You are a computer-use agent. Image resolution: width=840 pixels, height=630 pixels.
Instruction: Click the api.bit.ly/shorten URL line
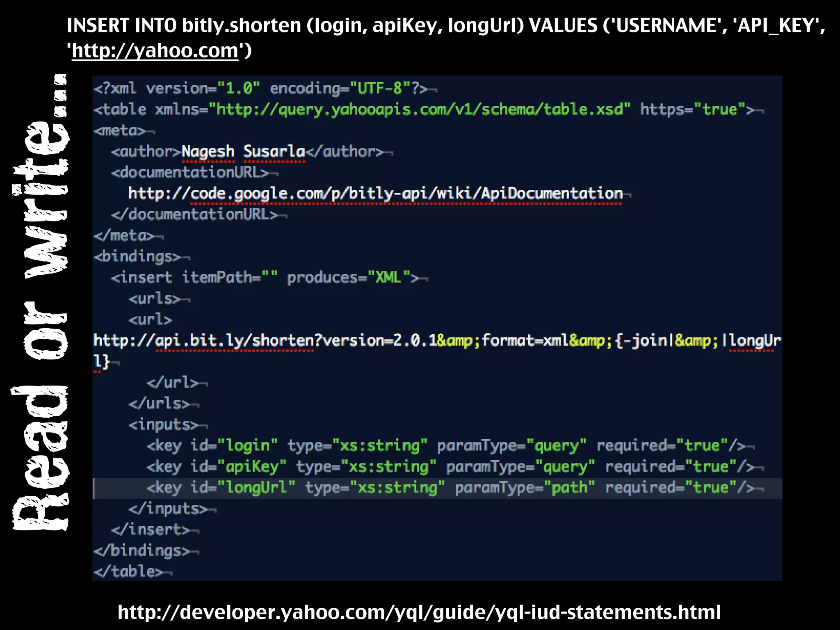point(437,351)
